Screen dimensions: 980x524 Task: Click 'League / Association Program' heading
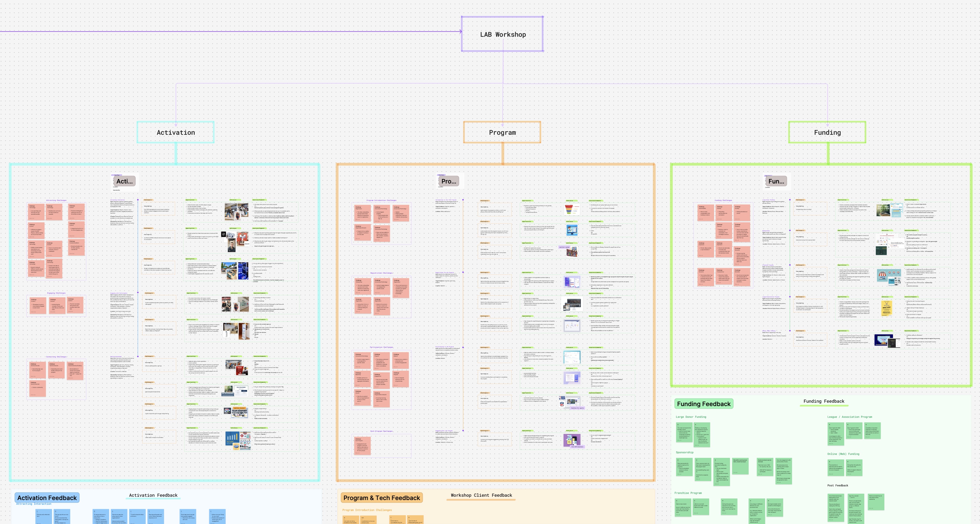pyautogui.click(x=850, y=417)
